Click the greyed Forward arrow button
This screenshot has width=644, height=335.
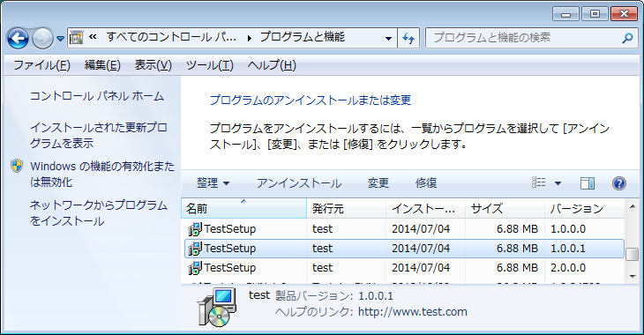pyautogui.click(x=42, y=39)
